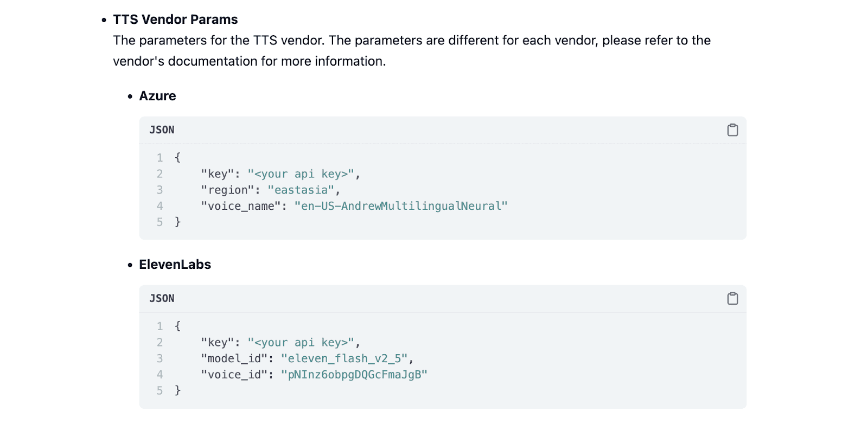Click the Azure section heading

tap(157, 96)
